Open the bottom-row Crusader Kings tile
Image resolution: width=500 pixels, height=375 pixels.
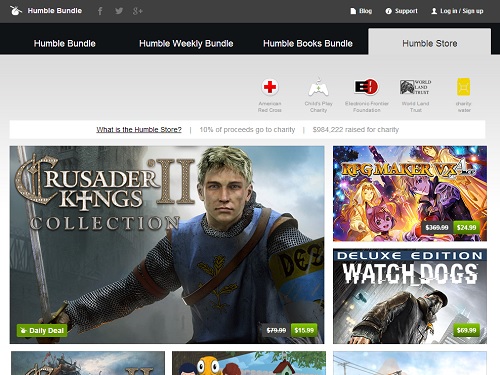(x=88, y=363)
